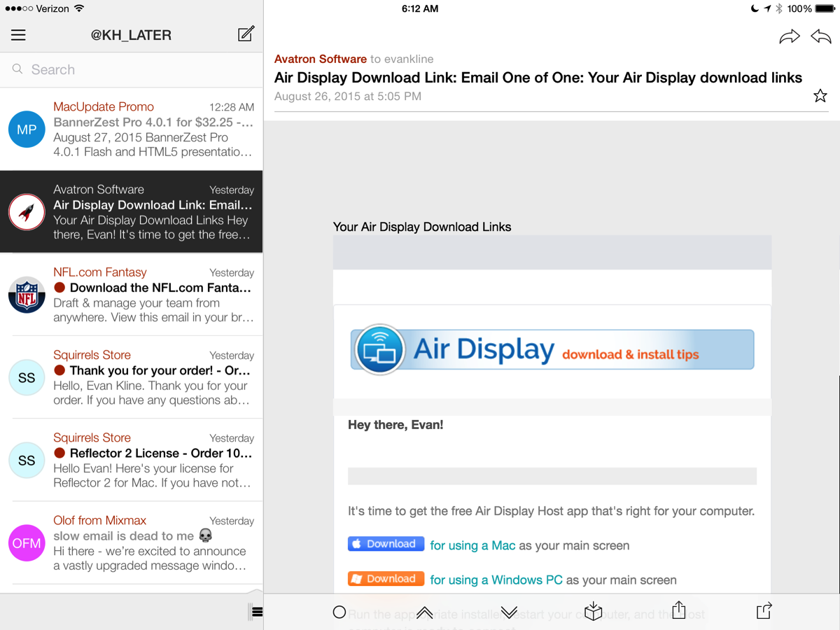This screenshot has height=630, width=840.
Task: Click the open-in-another-app icon
Action: (764, 611)
